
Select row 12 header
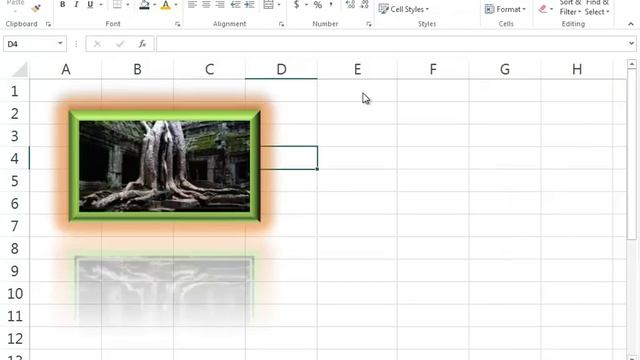click(x=15, y=338)
